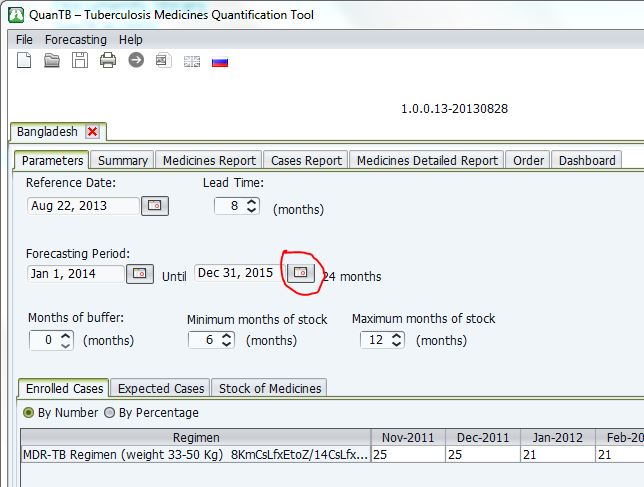The height and width of the screenshot is (487, 644).
Task: Click the Maximum months of stock value 12
Action: 375,340
